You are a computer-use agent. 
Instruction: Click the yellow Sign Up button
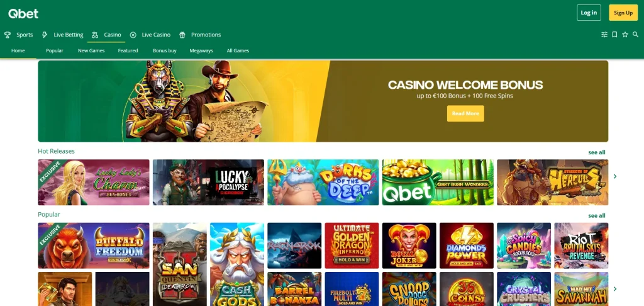(x=623, y=13)
